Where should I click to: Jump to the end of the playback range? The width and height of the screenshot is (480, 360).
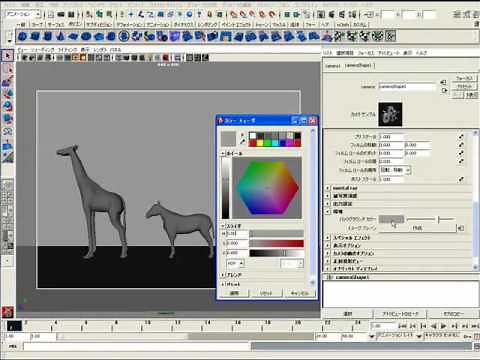click(x=475, y=326)
